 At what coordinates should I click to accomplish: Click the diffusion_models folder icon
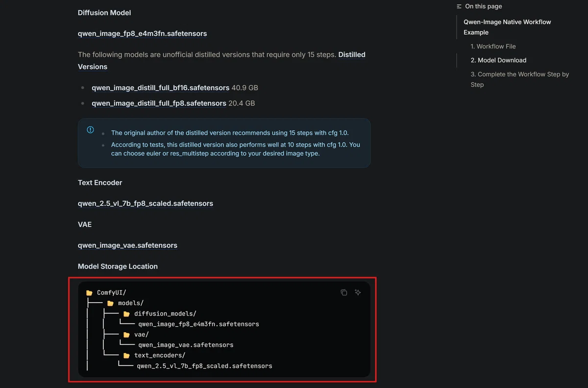pos(126,314)
